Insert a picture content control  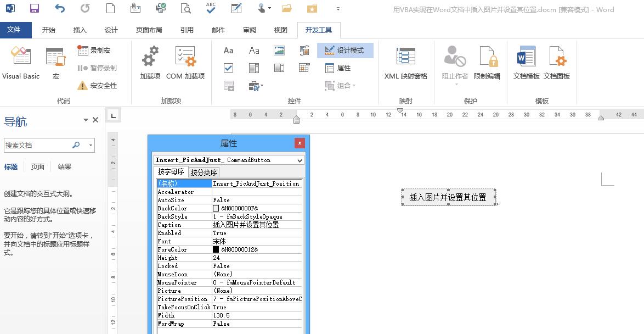pyautogui.click(x=279, y=50)
